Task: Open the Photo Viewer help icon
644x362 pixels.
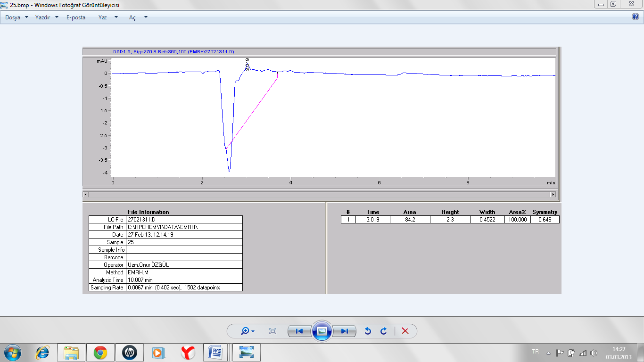Action: [636, 17]
